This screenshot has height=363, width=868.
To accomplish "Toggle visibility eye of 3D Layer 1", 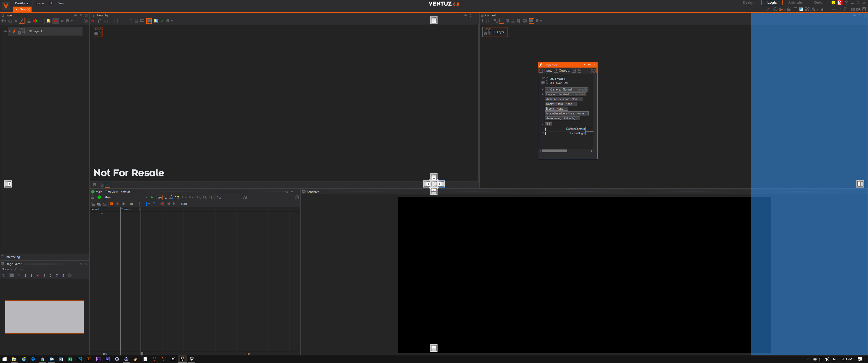I will click(5, 31).
